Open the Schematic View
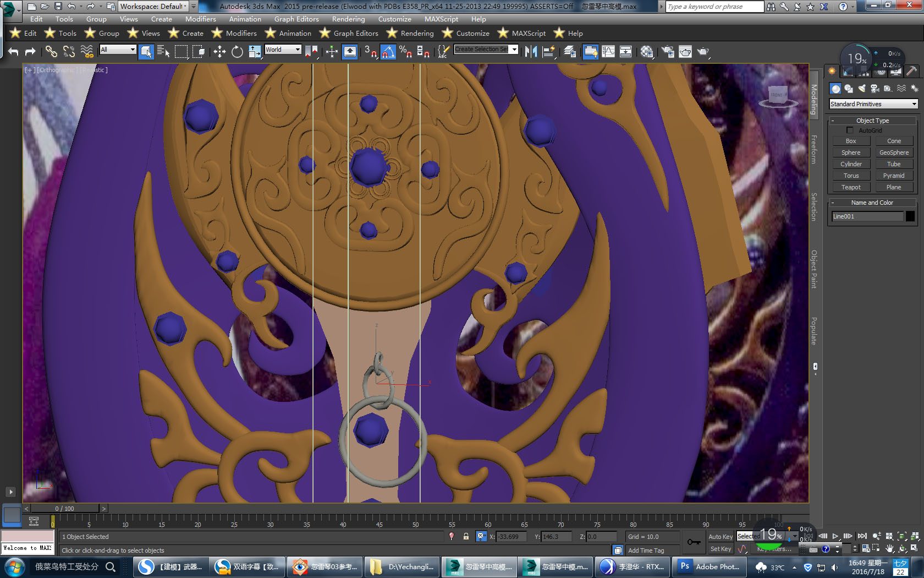 click(625, 52)
